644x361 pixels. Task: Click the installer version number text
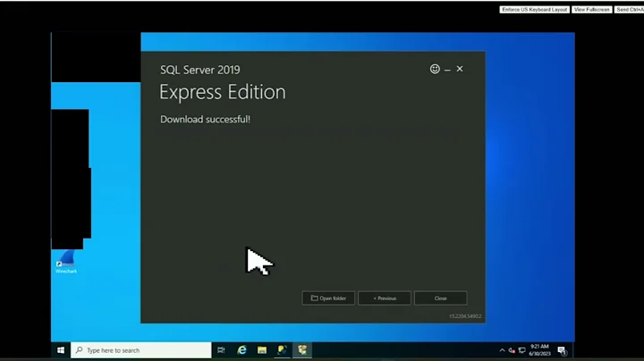[x=465, y=316]
